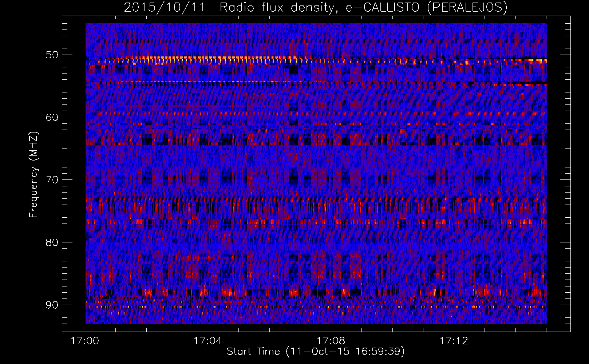Click the plot title '2015/10/11 Radio flux density'

click(315, 7)
